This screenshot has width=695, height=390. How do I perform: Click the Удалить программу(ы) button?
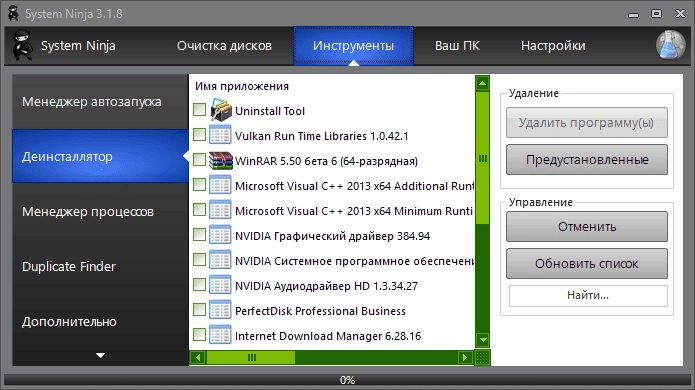pos(587,123)
